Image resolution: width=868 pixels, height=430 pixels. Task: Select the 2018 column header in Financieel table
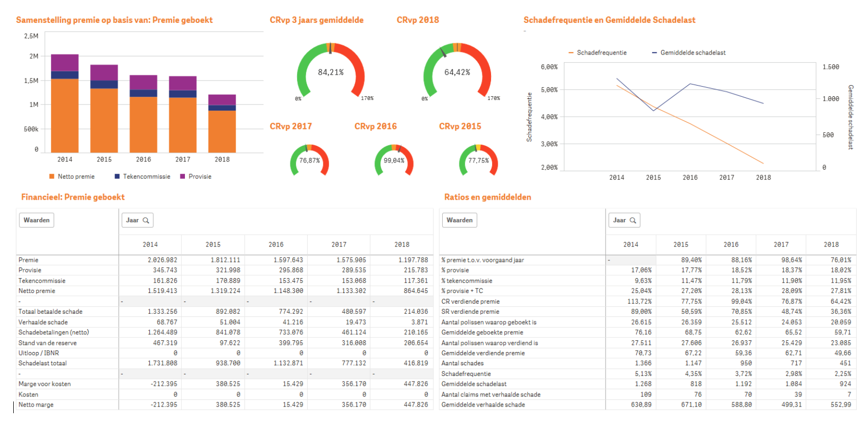[401, 245]
